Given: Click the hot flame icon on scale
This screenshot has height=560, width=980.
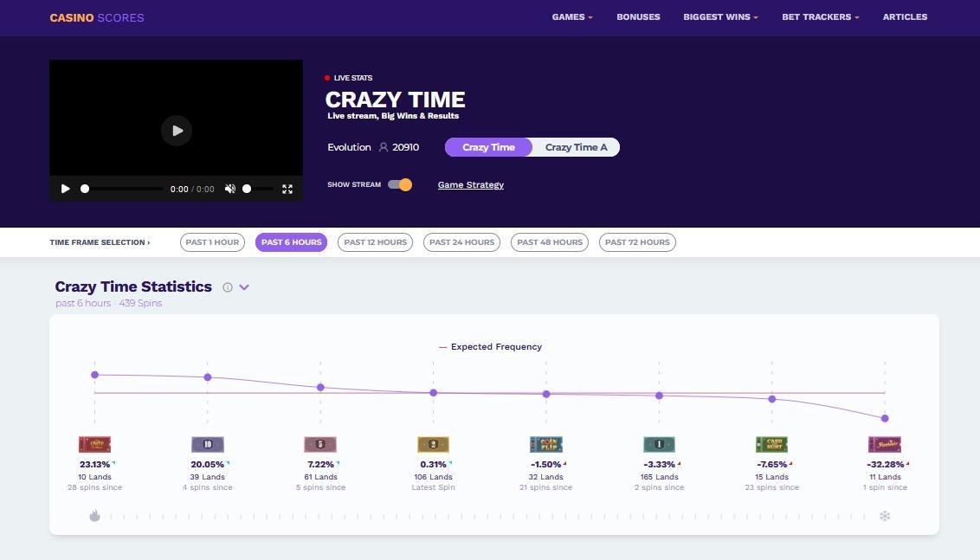Looking at the screenshot, I should 94,516.
